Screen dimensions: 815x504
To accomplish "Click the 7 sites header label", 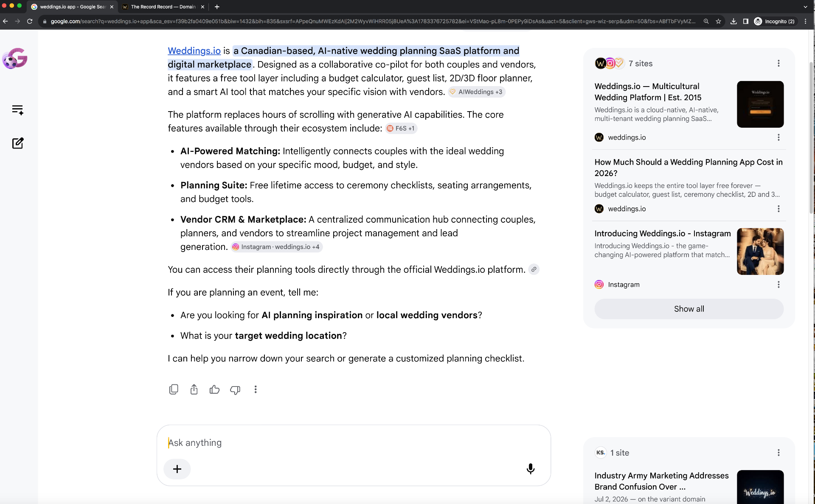I will pyautogui.click(x=641, y=64).
